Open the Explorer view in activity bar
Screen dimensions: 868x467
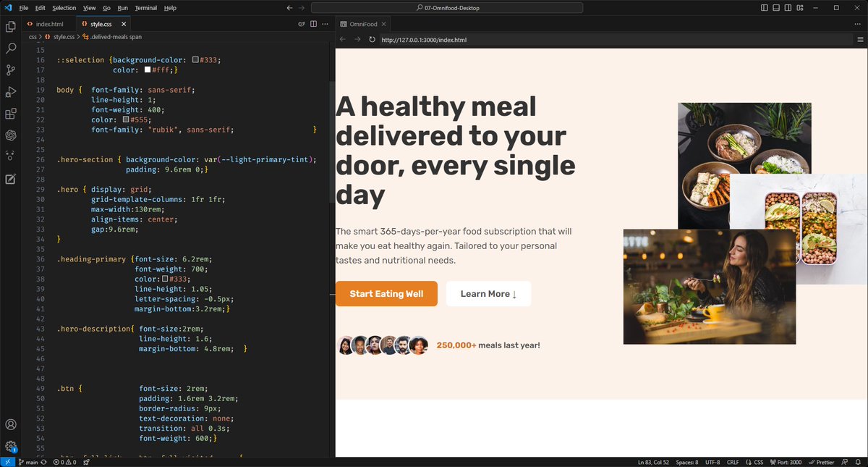[x=11, y=27]
